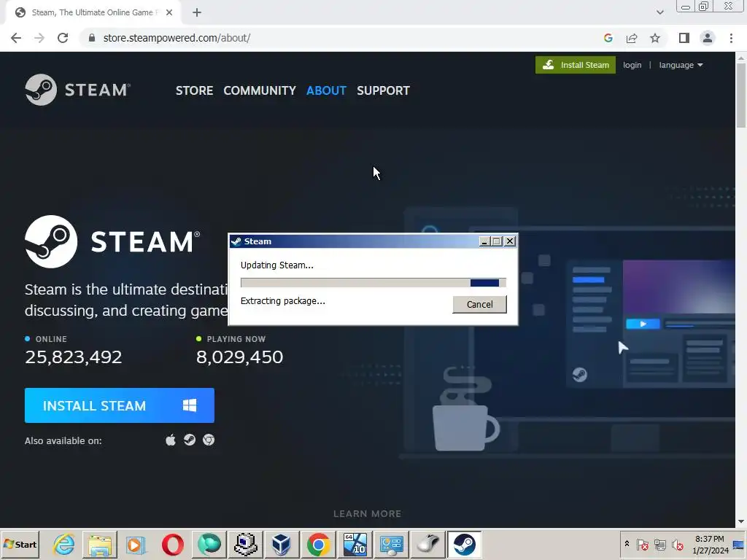
Task: Click the muted volume tray icon
Action: click(677, 544)
